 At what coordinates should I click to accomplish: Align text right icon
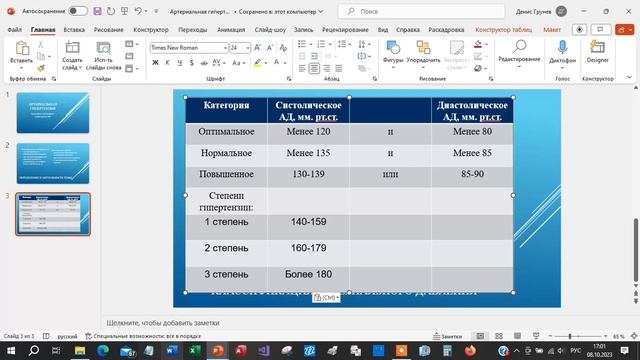(x=326, y=69)
